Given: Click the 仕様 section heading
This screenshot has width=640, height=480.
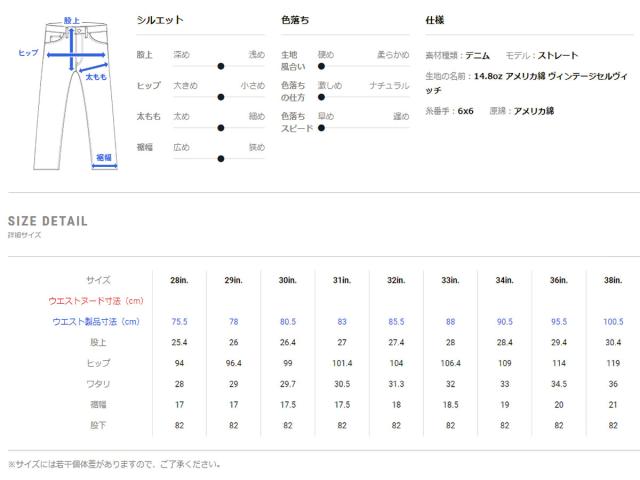Looking at the screenshot, I should pos(435,20).
